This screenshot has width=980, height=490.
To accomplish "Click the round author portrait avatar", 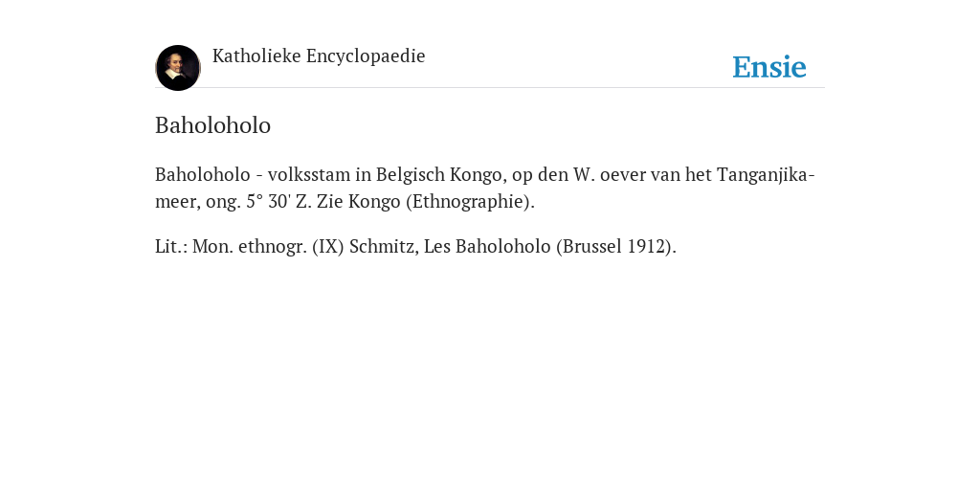I will [x=178, y=68].
